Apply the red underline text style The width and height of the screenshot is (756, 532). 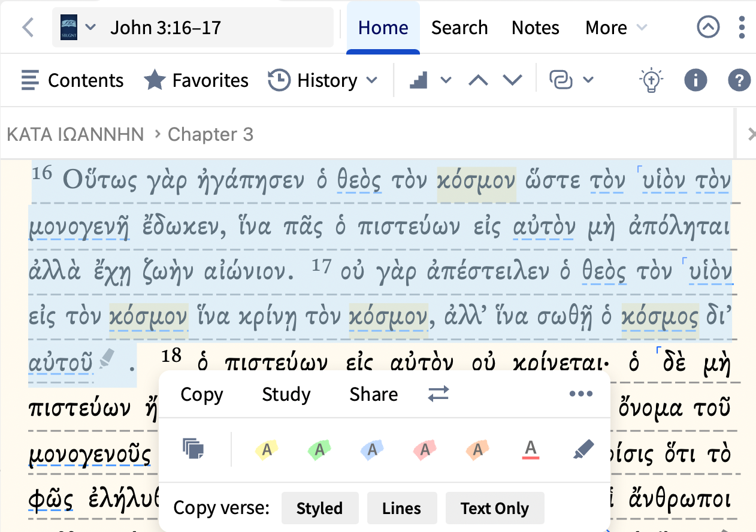click(x=530, y=449)
